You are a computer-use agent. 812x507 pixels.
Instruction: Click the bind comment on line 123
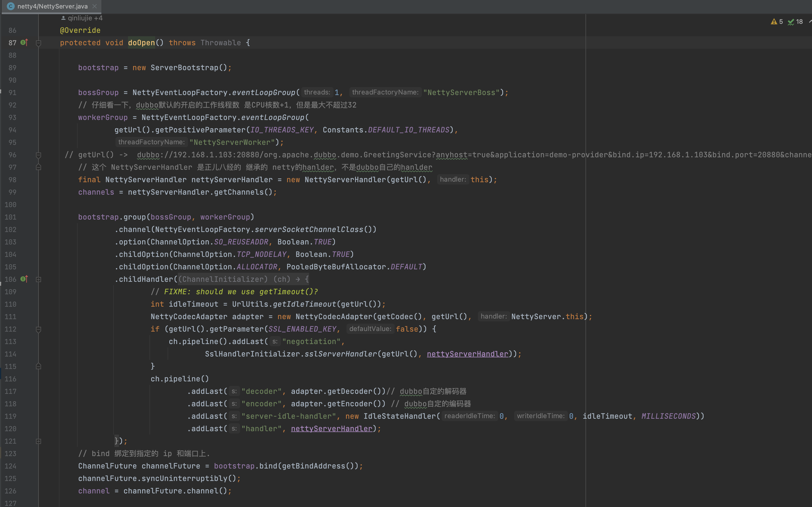[x=144, y=454]
